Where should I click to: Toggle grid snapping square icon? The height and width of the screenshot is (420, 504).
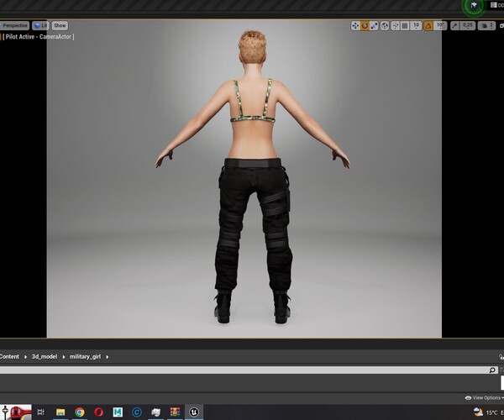point(405,26)
